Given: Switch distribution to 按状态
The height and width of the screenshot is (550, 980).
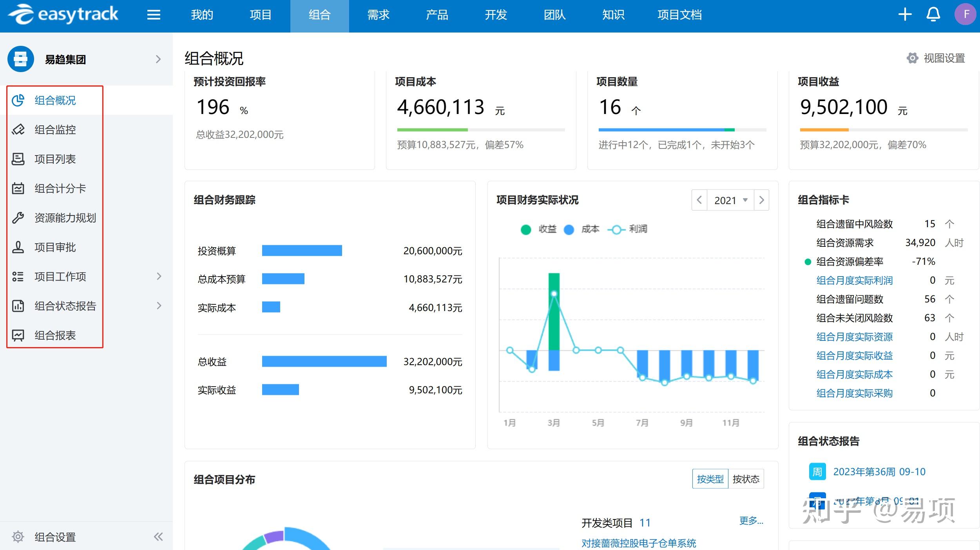Looking at the screenshot, I should click(x=746, y=479).
